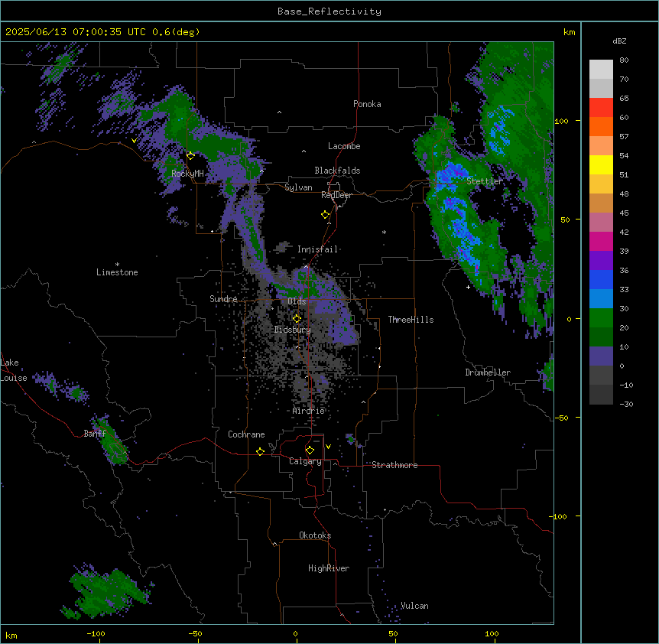Click the yellow marker near Olds

[297, 318]
